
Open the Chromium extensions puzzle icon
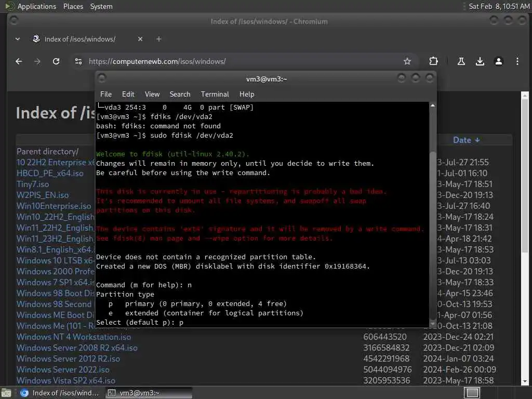point(433,61)
